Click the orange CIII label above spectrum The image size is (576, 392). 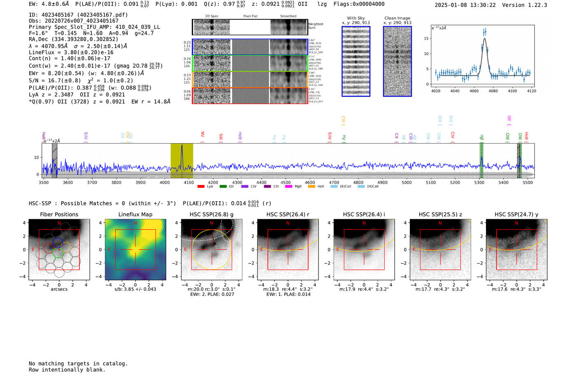click(x=343, y=121)
